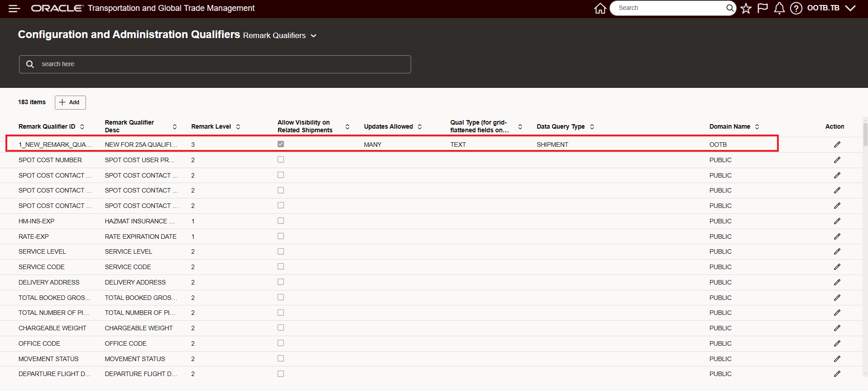Viewport: 868px width, 391px height.
Task: Select the 'HAZMAT INSURANCE' description cell
Action: [x=139, y=221]
